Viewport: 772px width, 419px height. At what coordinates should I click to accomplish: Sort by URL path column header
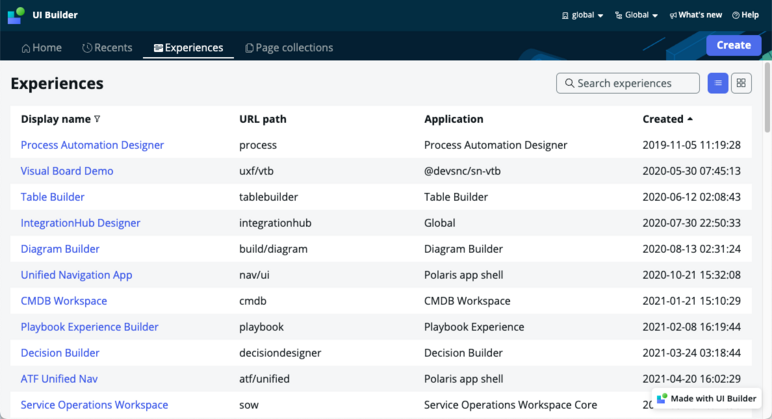point(262,119)
